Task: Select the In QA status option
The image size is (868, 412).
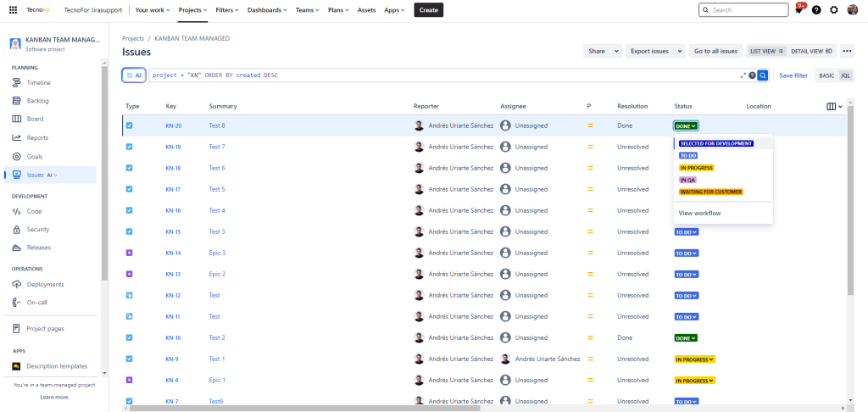Action: click(x=687, y=180)
